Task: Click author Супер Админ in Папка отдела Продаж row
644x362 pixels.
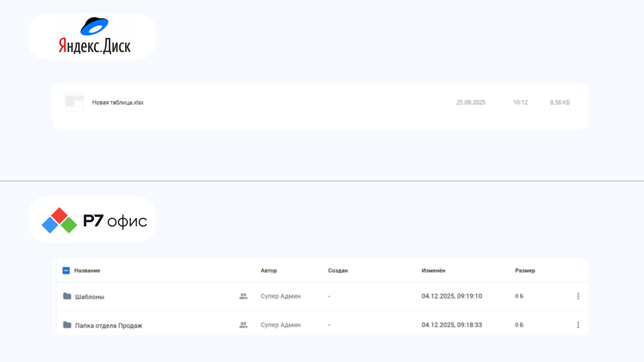Action: point(281,325)
